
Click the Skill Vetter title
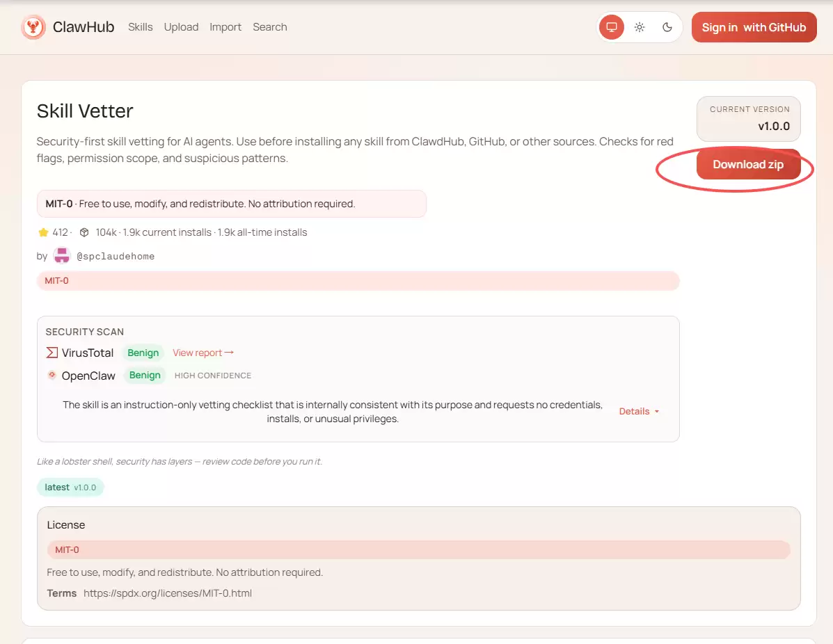tap(85, 111)
